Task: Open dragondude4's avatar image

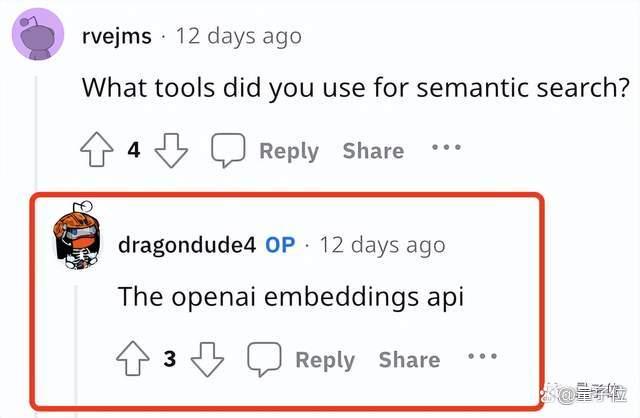Action: pyautogui.click(x=77, y=236)
